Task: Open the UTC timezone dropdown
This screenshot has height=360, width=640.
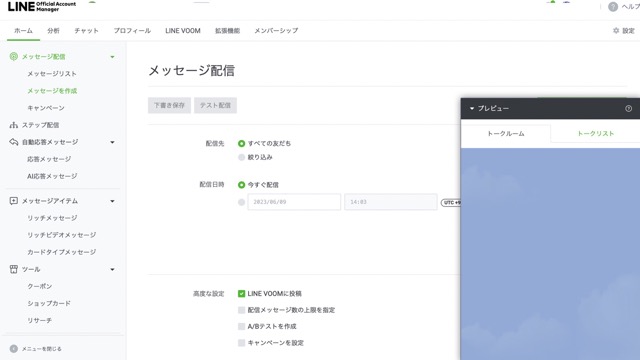Action: click(451, 202)
